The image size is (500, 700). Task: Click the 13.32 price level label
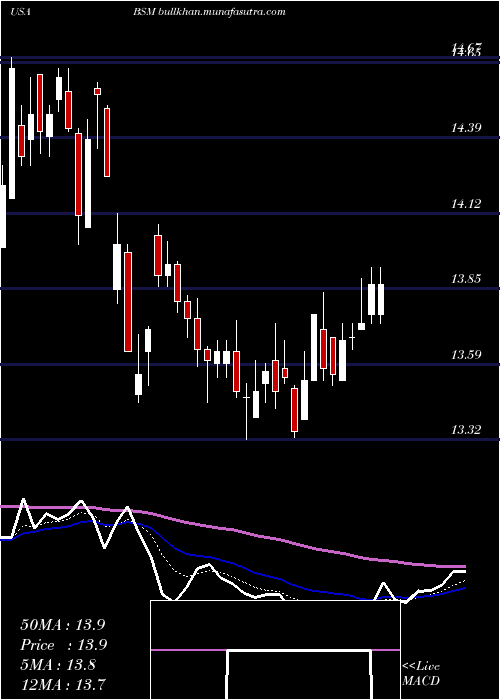(466, 430)
